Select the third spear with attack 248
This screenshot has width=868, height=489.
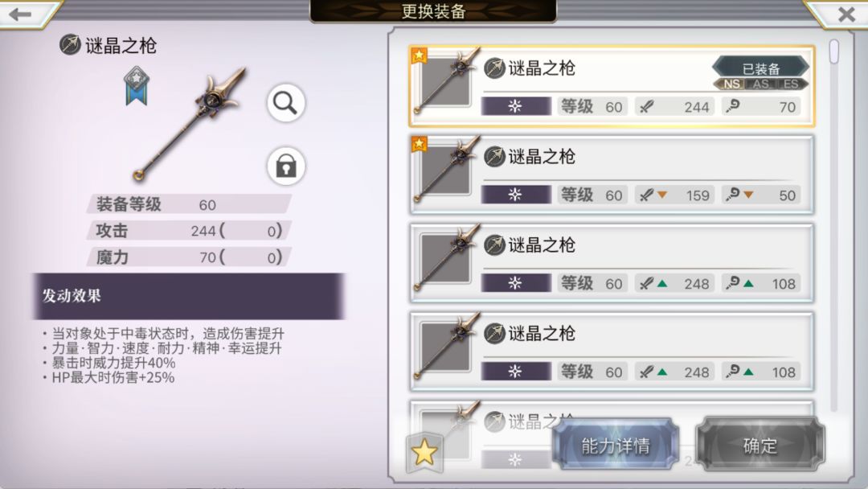(x=612, y=264)
